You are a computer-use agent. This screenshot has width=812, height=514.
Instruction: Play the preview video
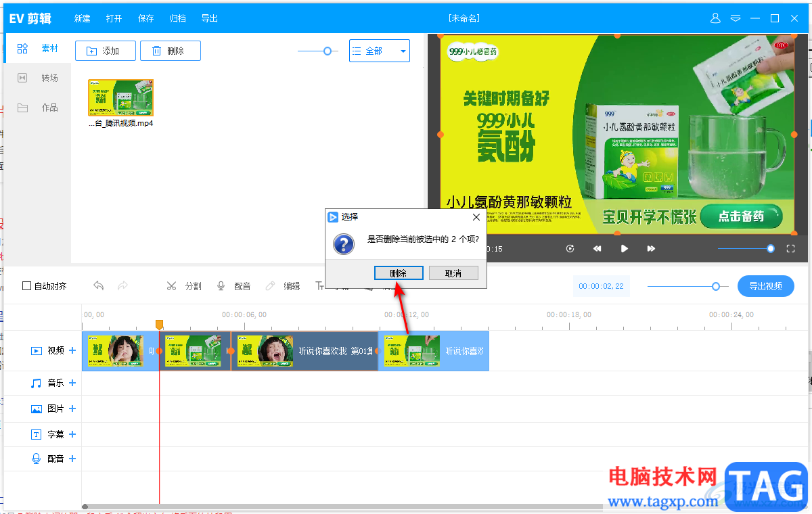coord(625,249)
